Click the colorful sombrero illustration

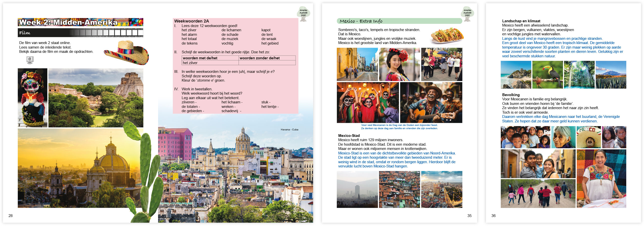click(x=126, y=53)
